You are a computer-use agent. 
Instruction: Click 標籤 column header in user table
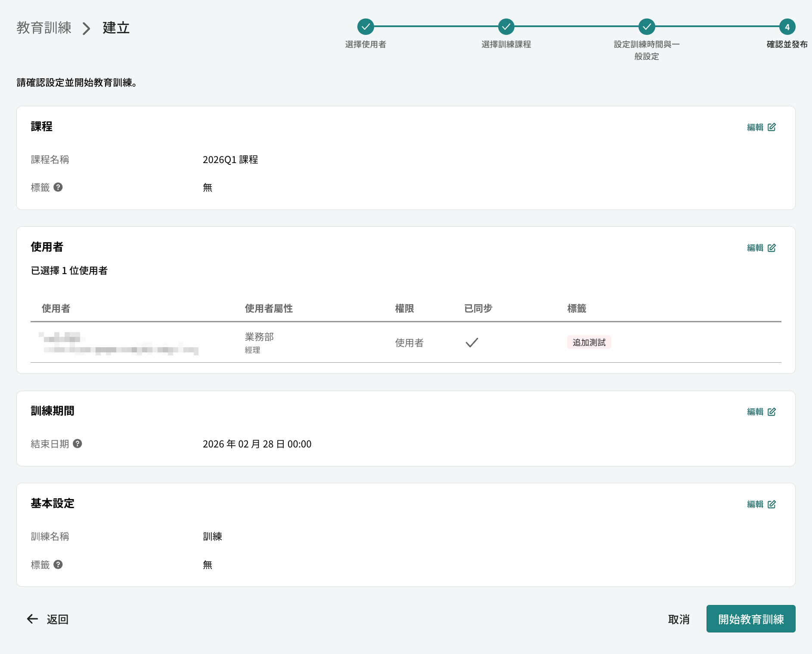click(x=577, y=308)
